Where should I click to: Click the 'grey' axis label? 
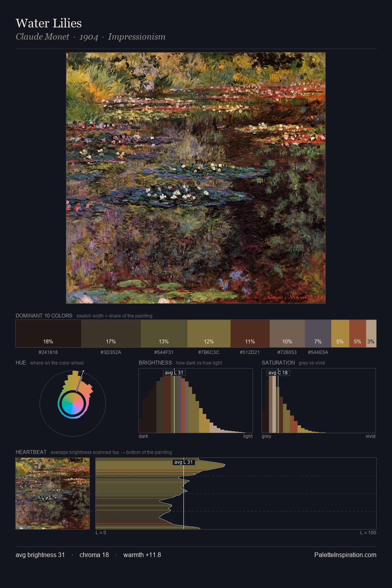coord(267,436)
